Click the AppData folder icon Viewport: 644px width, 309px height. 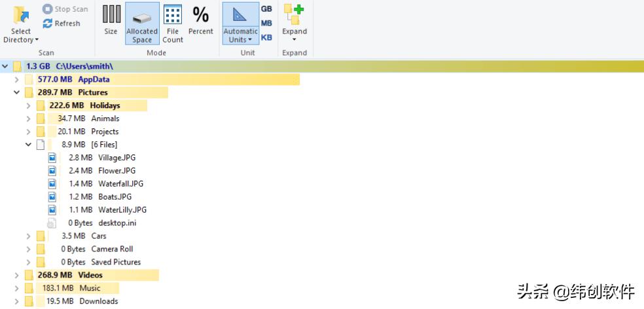point(29,79)
